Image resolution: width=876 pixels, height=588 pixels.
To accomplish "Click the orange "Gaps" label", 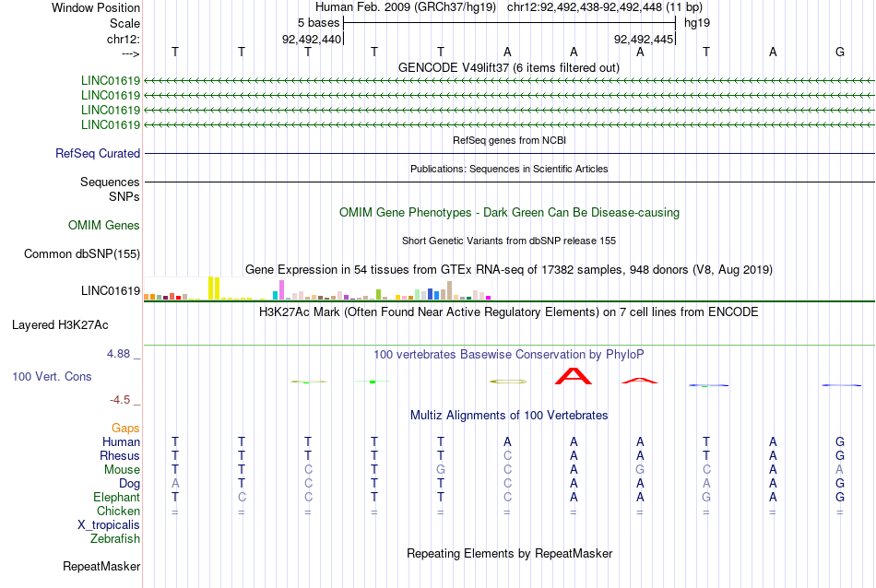I will [125, 428].
